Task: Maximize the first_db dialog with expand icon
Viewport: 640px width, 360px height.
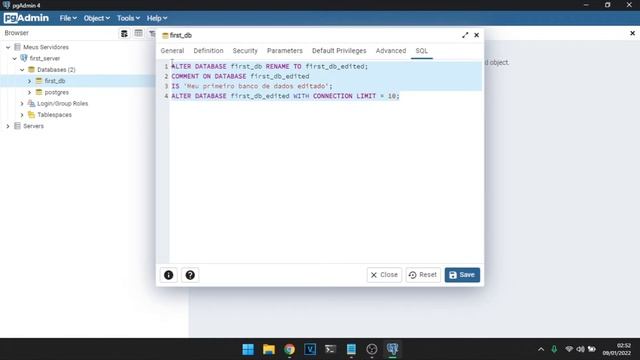Action: pos(465,35)
